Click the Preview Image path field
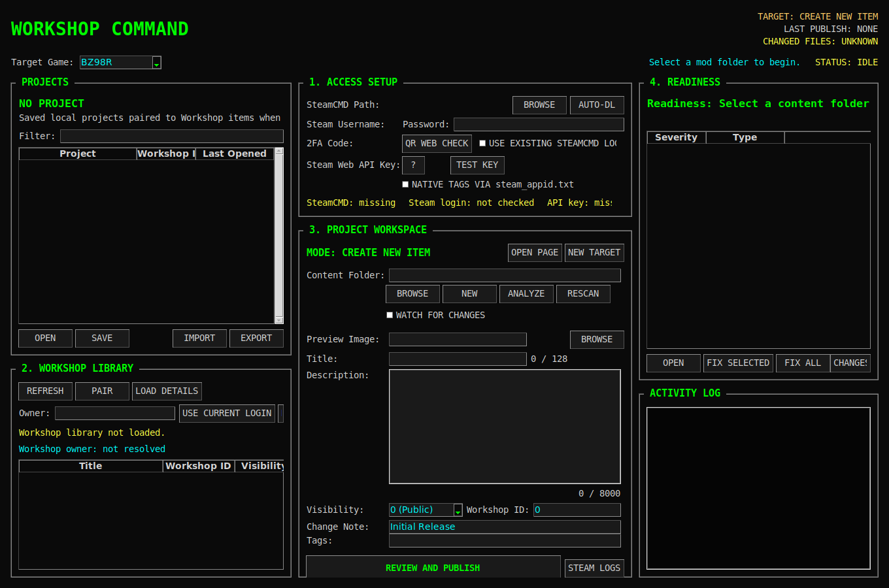 click(x=458, y=339)
